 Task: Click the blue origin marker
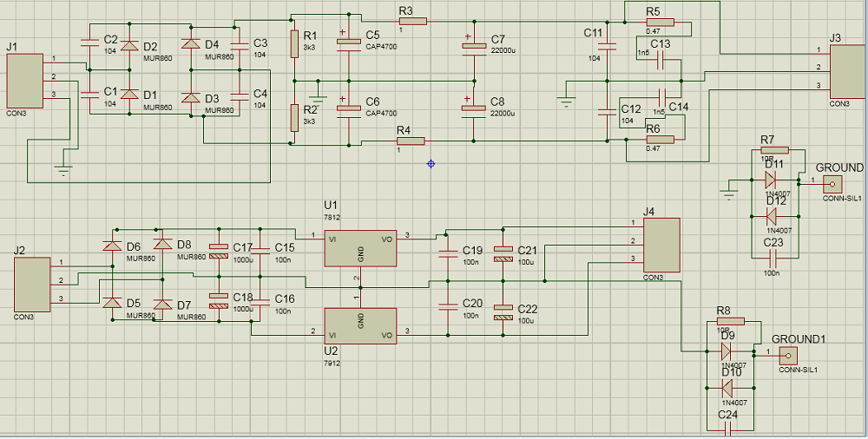(431, 163)
